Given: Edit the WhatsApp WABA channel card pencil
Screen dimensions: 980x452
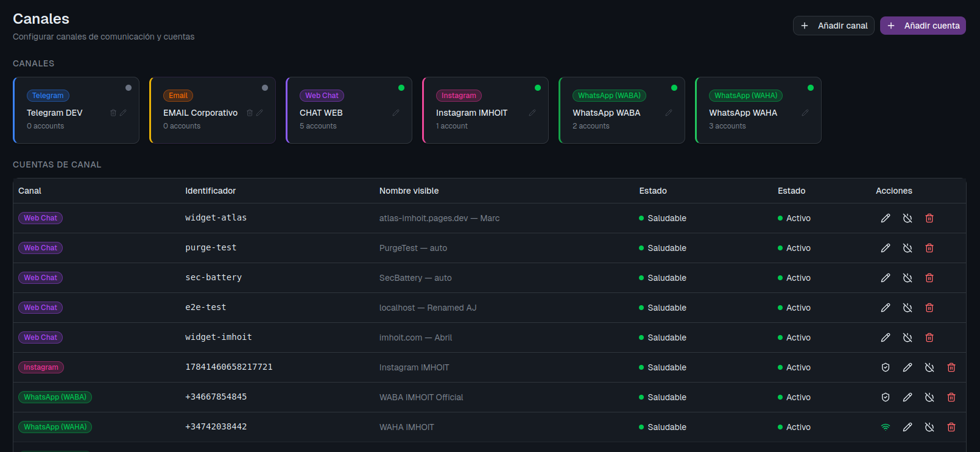Looking at the screenshot, I should pyautogui.click(x=669, y=113).
